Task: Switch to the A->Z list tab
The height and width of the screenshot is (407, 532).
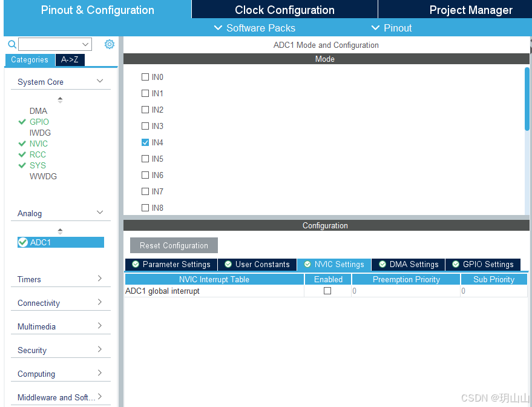Action: [x=70, y=60]
